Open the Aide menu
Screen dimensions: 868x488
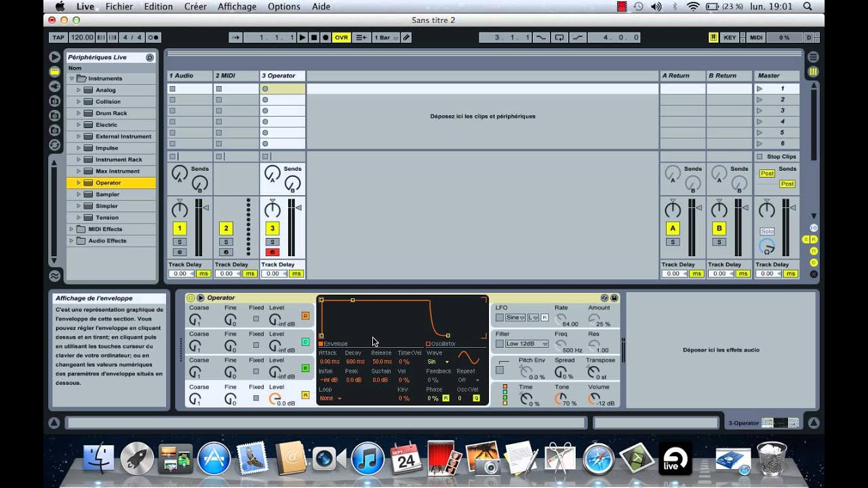tap(321, 6)
